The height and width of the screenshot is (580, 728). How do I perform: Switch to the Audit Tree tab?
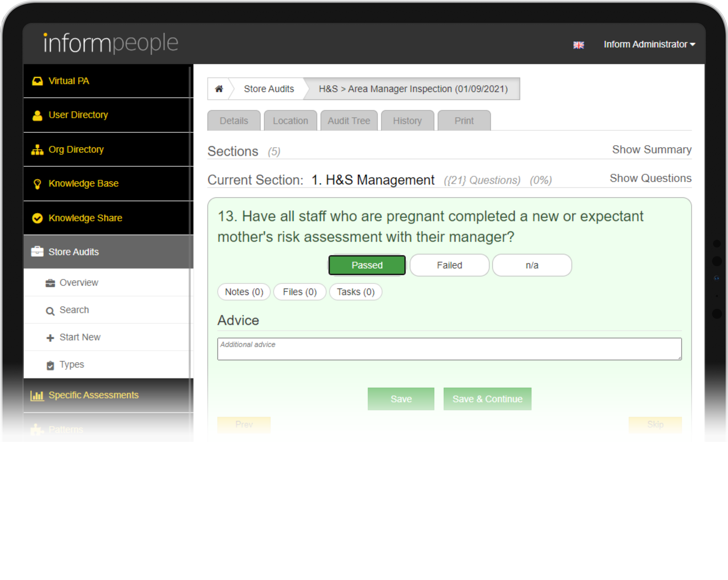pos(348,121)
